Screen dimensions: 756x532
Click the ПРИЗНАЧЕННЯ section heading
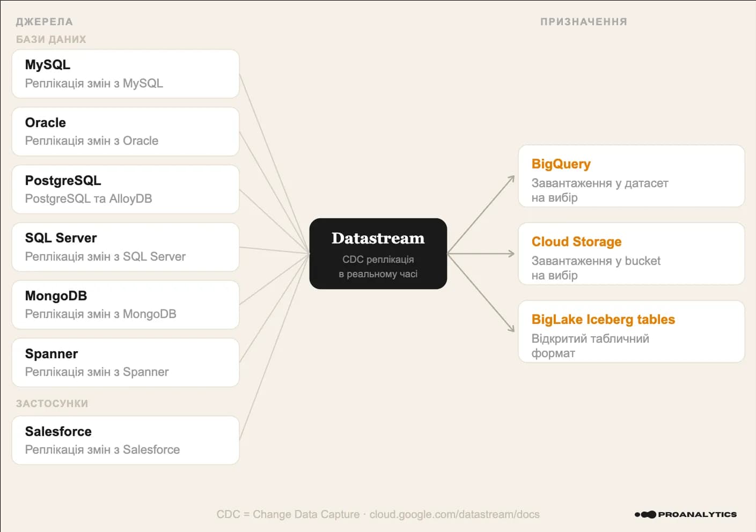583,22
